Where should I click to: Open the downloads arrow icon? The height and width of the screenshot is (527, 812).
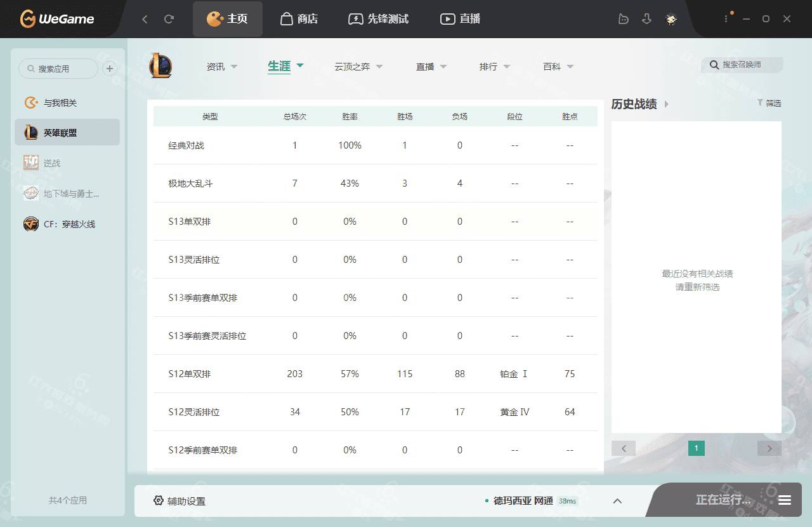646,19
